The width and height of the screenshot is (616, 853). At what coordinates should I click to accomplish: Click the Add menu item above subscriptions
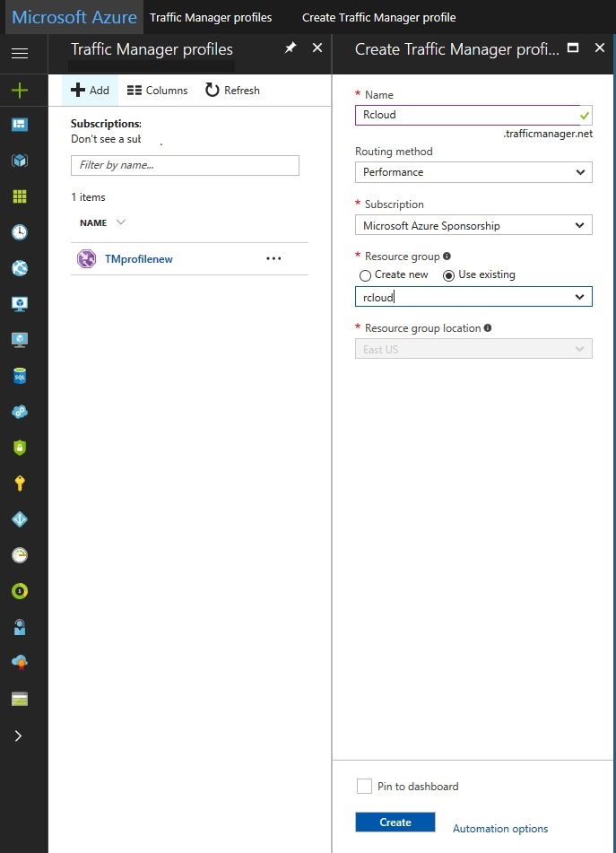coord(89,90)
